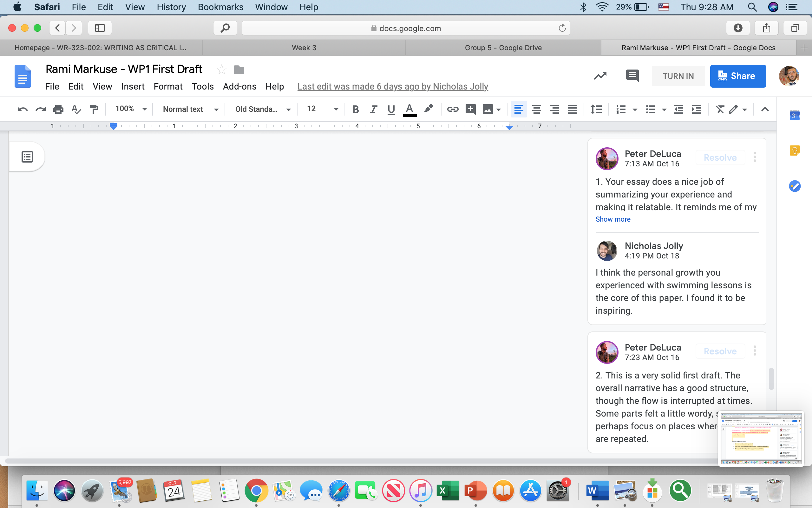This screenshot has width=812, height=508.
Task: Open more options for 7:23 AM comment
Action: pos(755,351)
